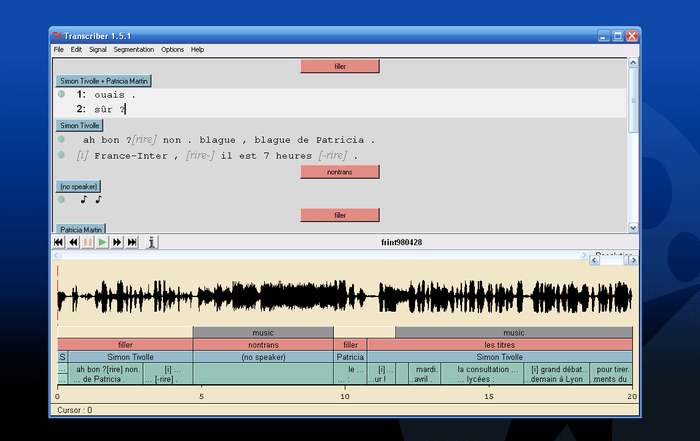Open the information icon in toolbar
700x441 pixels.
(152, 242)
